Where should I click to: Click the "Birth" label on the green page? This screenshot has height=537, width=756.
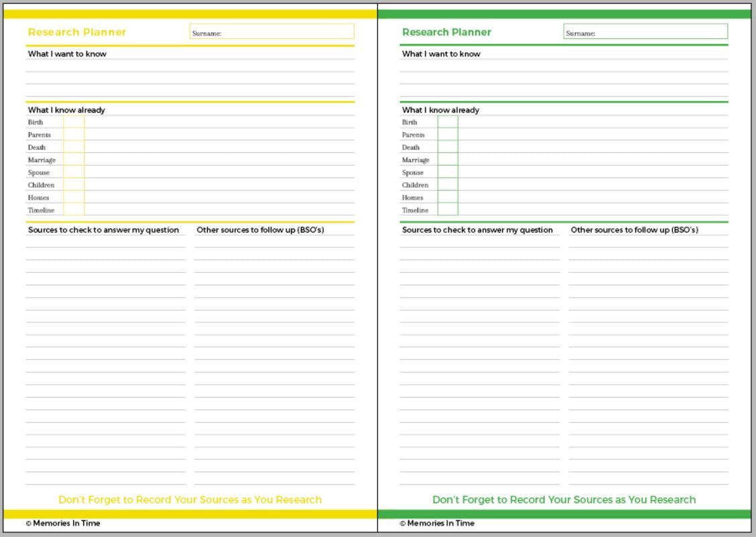409,122
